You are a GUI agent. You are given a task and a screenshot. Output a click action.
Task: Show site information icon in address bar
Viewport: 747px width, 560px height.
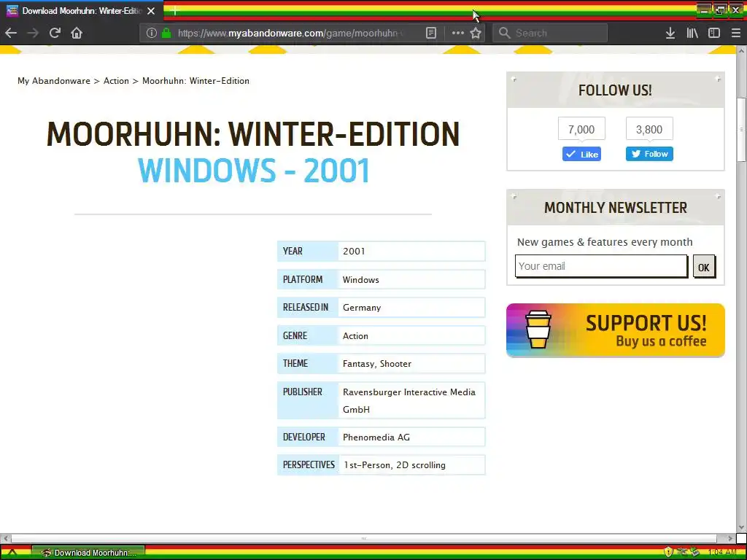[x=152, y=33]
